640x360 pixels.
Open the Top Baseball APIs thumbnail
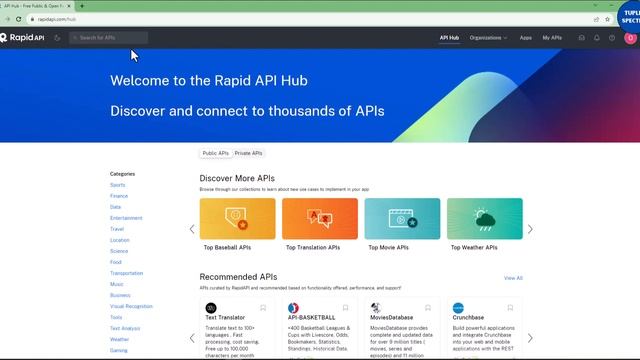tap(238, 219)
